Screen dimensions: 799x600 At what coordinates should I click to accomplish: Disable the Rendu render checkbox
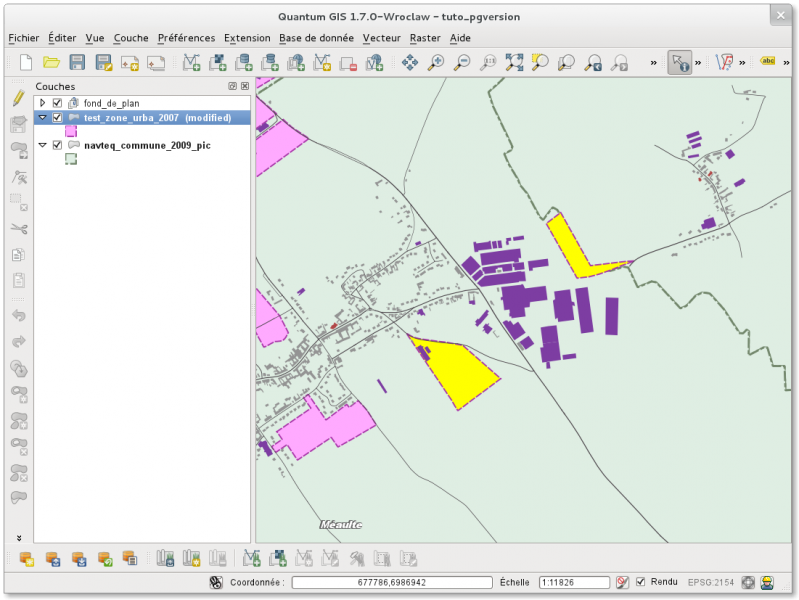(x=640, y=582)
